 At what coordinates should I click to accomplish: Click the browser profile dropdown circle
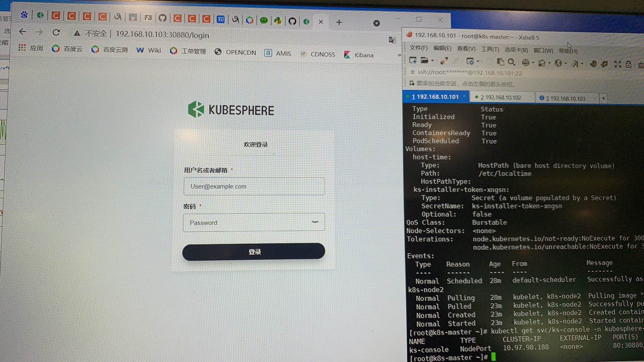(377, 23)
